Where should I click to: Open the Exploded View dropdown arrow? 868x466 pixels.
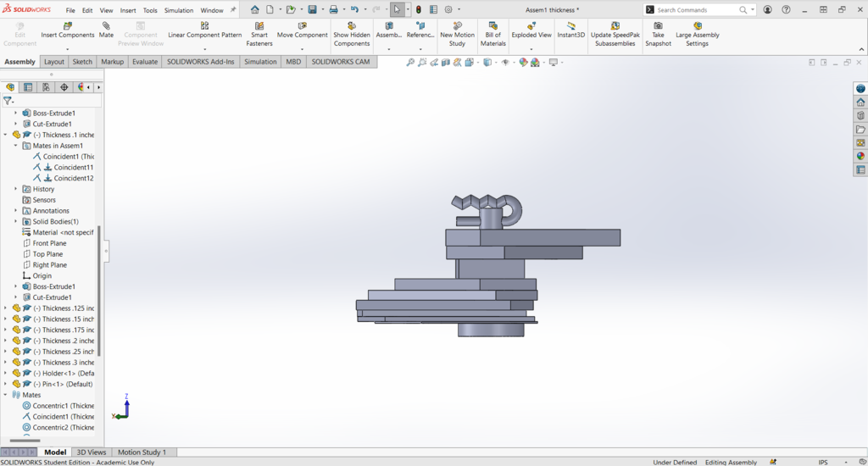[x=531, y=49]
